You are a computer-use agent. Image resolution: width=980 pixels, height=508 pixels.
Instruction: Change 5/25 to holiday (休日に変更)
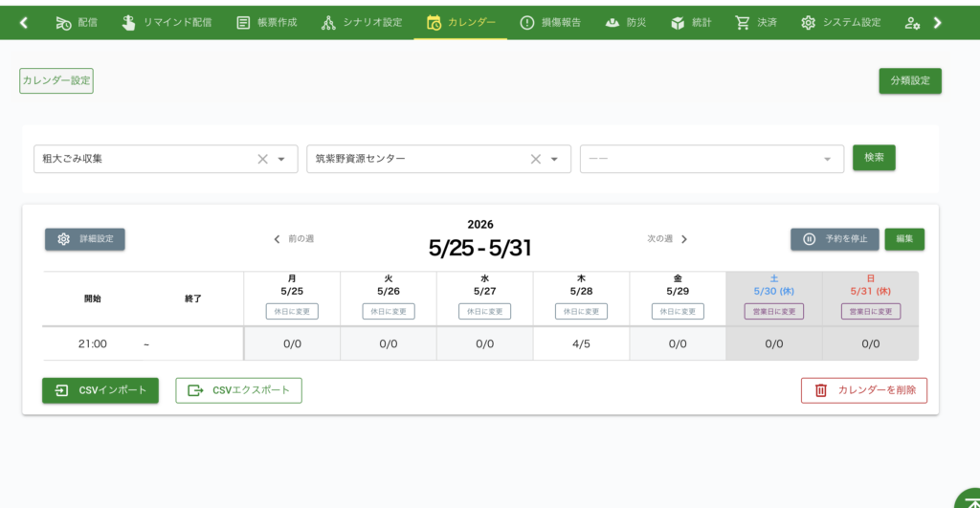[x=292, y=312]
